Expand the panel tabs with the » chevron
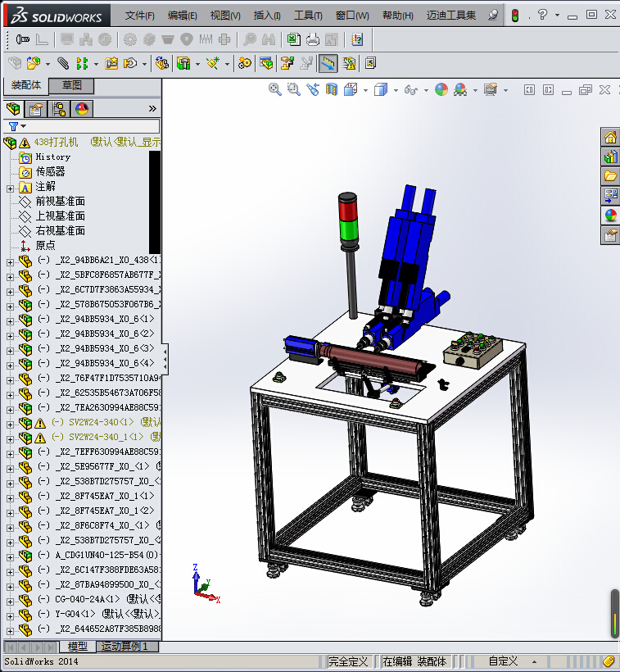 pyautogui.click(x=152, y=109)
